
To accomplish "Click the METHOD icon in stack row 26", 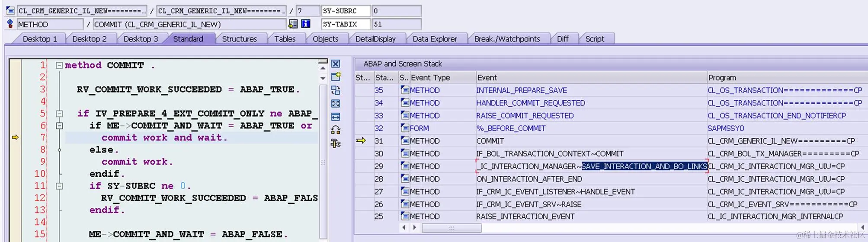I will point(405,204).
